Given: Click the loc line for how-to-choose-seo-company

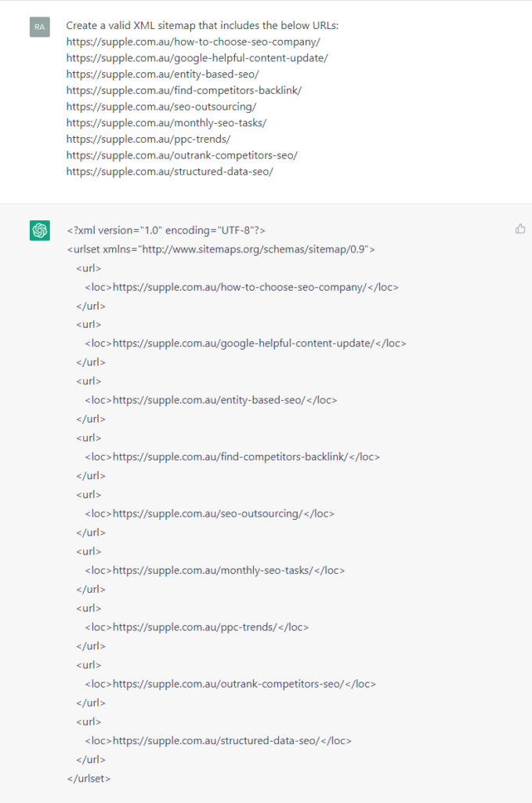Looking at the screenshot, I should click(x=242, y=287).
